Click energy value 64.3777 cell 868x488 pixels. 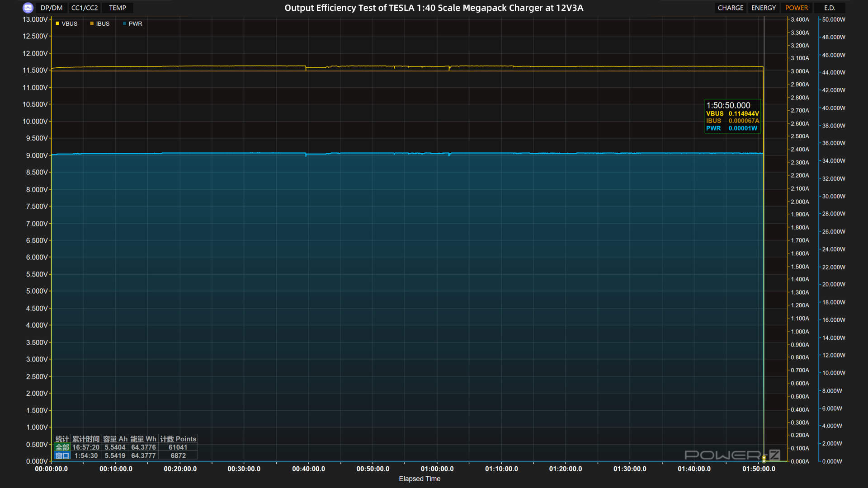pos(143,455)
